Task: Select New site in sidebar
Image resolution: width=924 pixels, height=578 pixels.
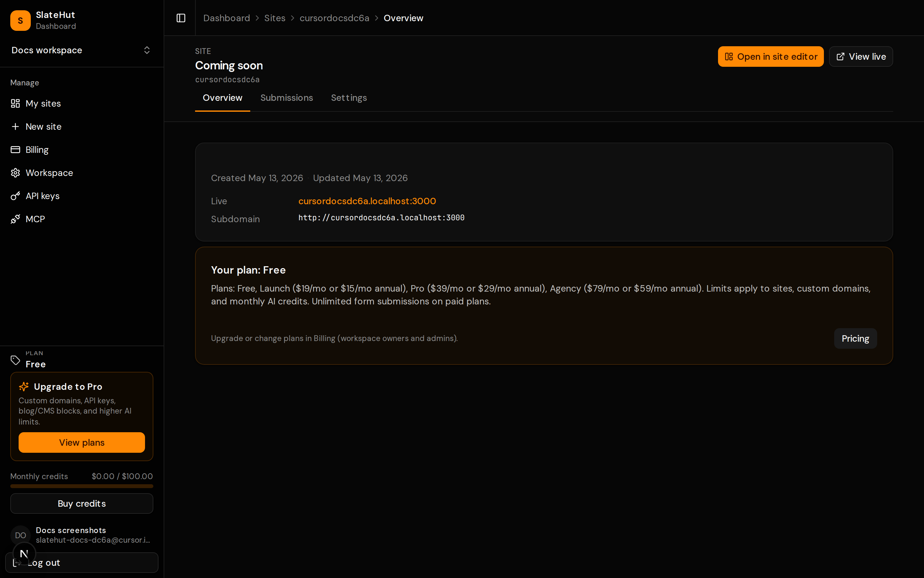Action: coord(82,127)
